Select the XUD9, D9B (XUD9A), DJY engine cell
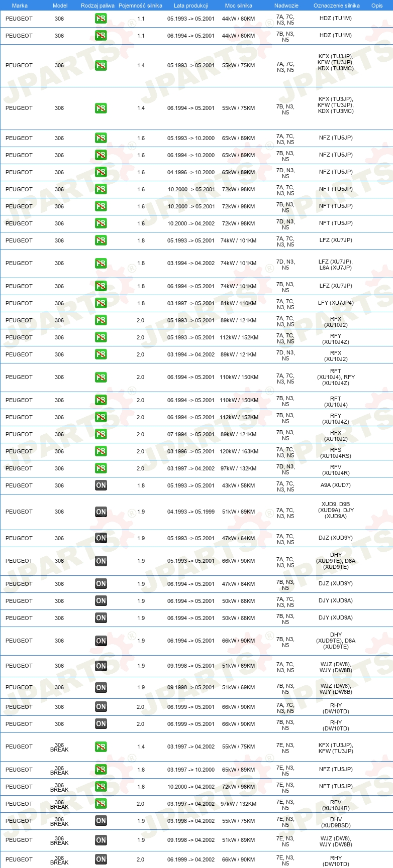This screenshot has height=868, width=393. [x=336, y=510]
